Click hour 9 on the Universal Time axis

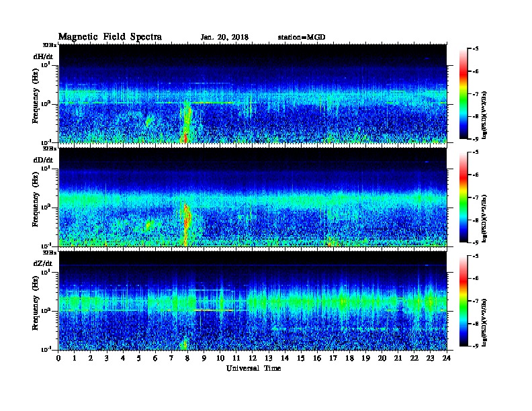pos(204,359)
